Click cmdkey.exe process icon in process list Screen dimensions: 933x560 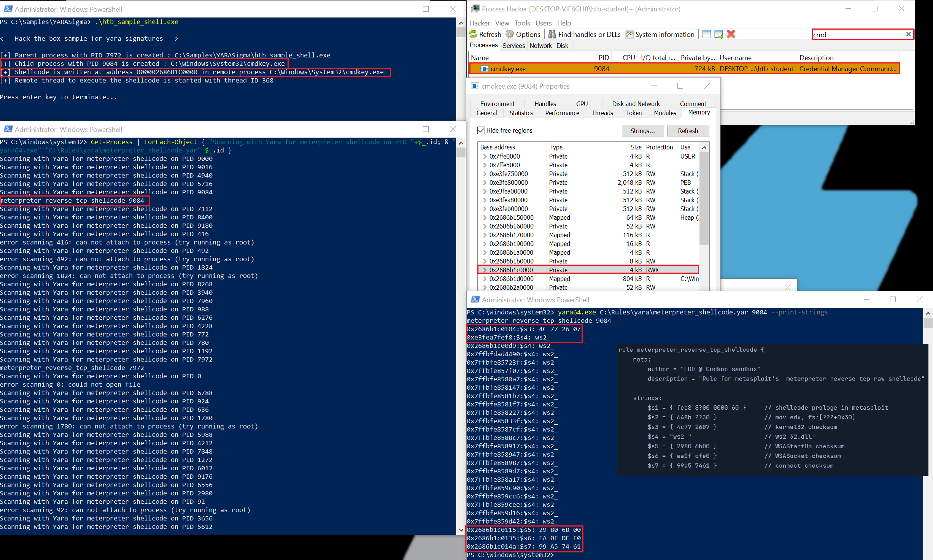tap(485, 69)
